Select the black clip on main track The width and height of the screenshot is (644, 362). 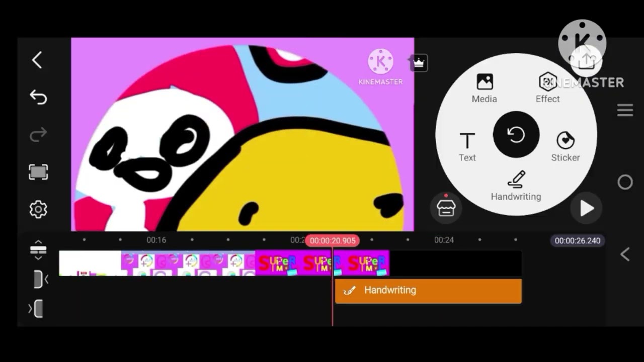click(455, 263)
